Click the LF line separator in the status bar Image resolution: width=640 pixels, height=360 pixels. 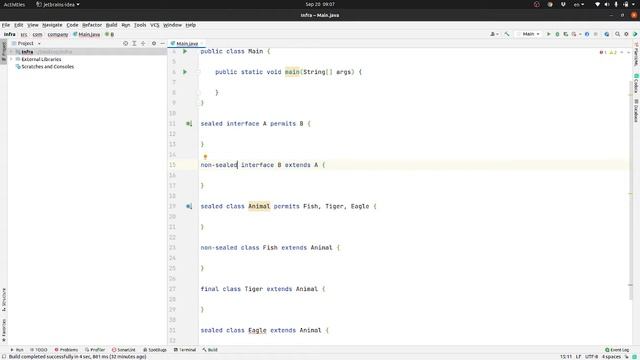[x=578, y=357]
